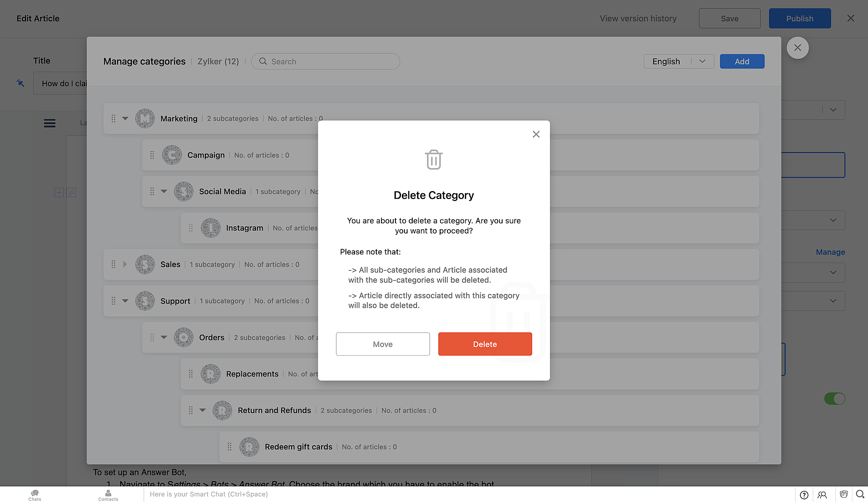Click the search magnifier icon at bottom right
Image resolution: width=868 pixels, height=502 pixels.
(860, 494)
